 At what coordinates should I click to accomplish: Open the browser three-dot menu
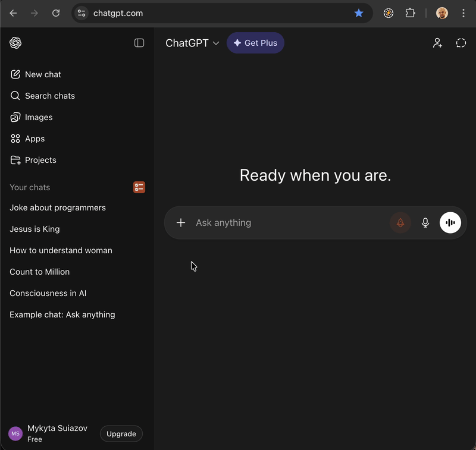coord(464,12)
